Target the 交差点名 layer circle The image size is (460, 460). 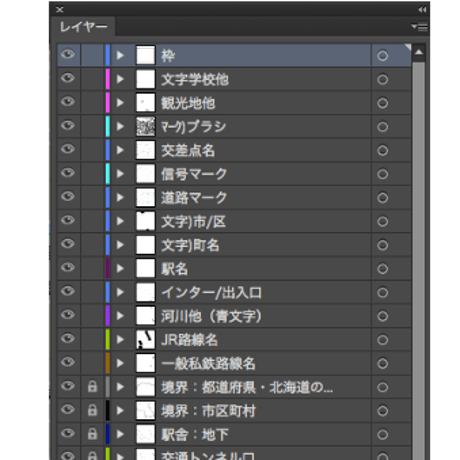coord(382,150)
